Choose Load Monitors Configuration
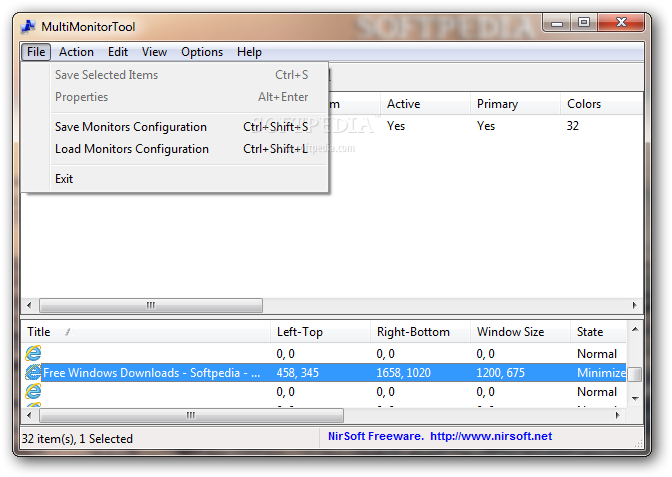Viewport: 672px width, 477px height. point(175,149)
